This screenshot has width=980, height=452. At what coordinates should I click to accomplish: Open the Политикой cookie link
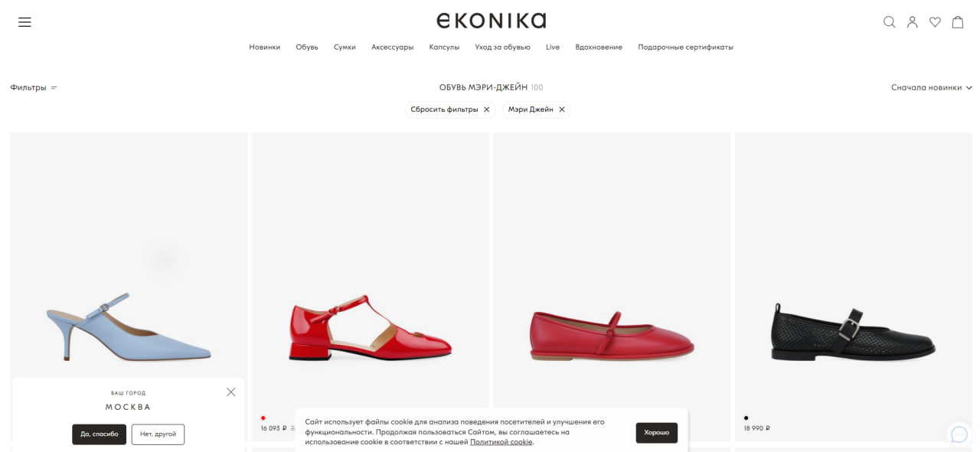(501, 442)
